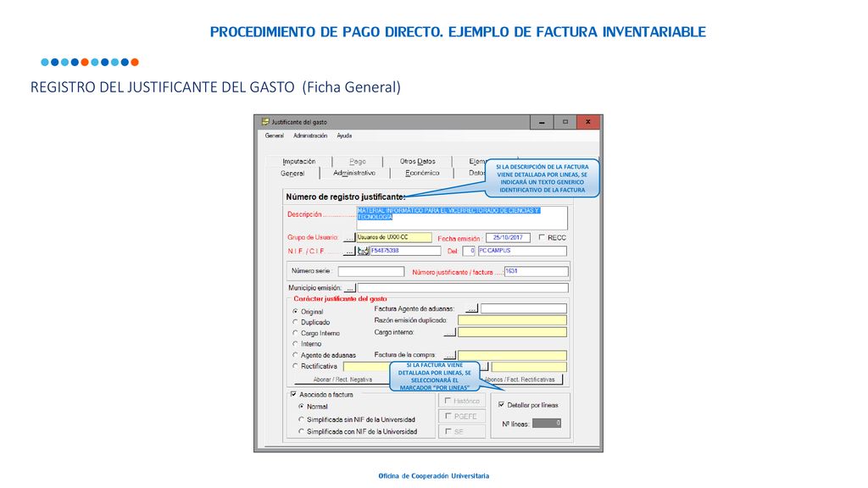The height and width of the screenshot is (488, 868).
Task: Select the Interno radio button
Action: pos(295,344)
